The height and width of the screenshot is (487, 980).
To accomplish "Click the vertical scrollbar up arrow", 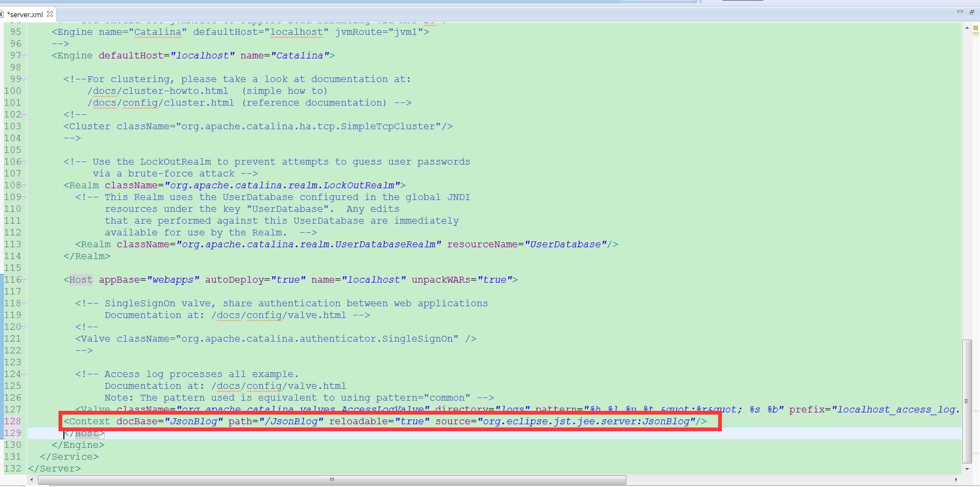I will 967,27.
